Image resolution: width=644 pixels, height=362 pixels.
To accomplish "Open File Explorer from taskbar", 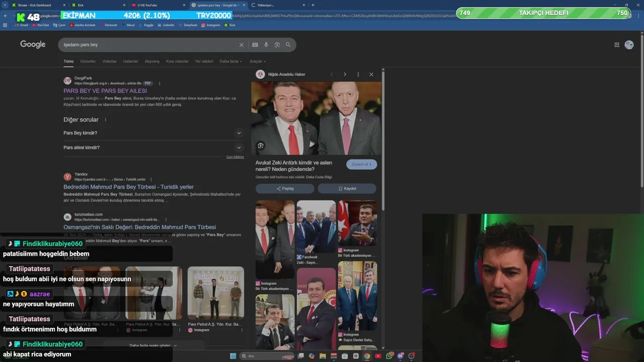I will pos(323,356).
